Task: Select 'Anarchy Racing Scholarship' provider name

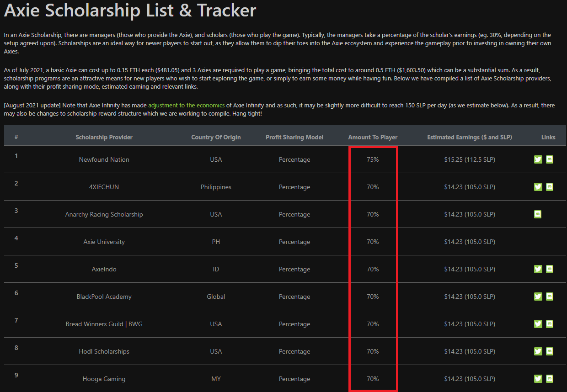Action: [x=104, y=214]
